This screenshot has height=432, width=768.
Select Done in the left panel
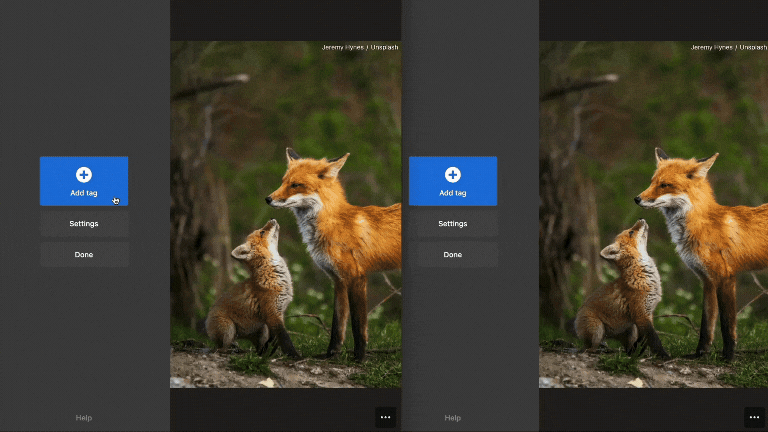click(84, 255)
